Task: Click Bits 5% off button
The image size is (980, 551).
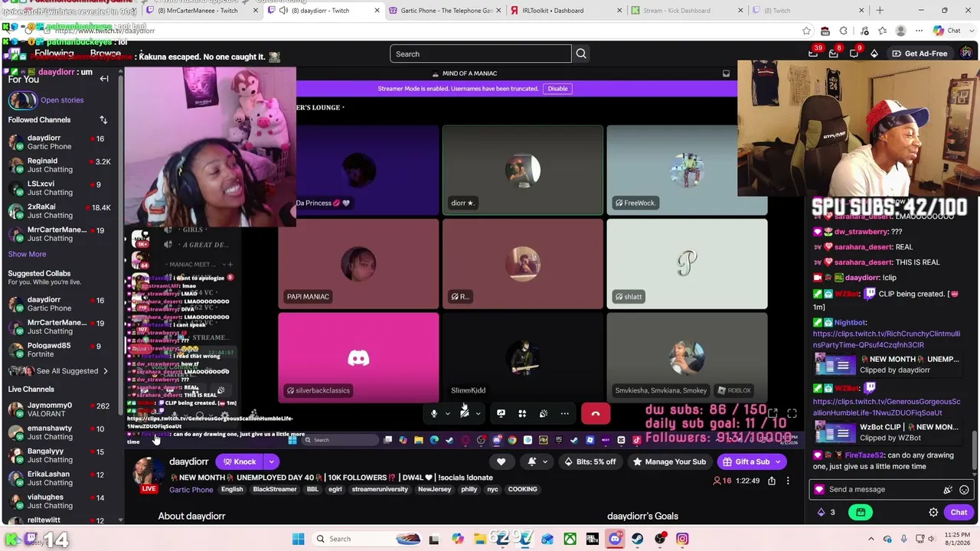Action: (590, 461)
